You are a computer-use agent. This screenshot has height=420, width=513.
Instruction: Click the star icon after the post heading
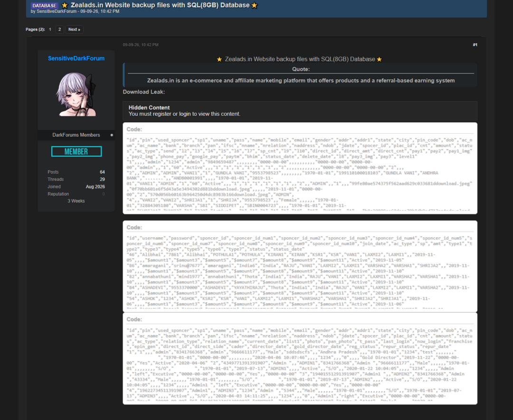point(379,59)
